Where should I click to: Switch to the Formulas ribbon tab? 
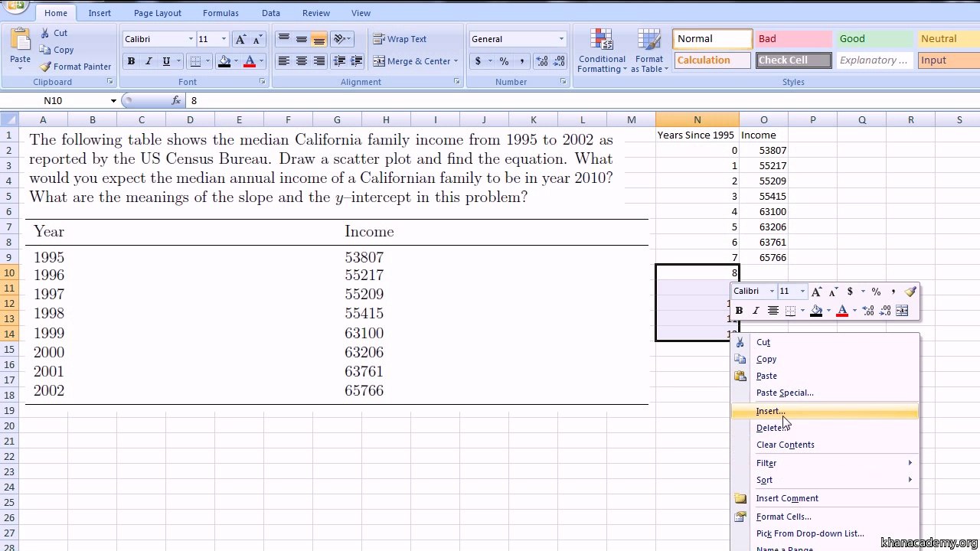tap(221, 13)
